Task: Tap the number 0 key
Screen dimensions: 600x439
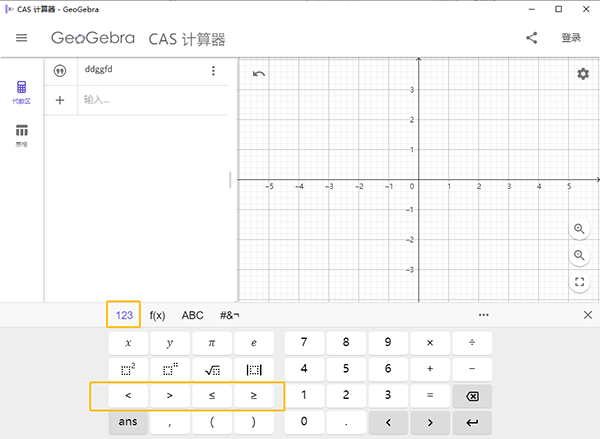Action: (x=304, y=422)
